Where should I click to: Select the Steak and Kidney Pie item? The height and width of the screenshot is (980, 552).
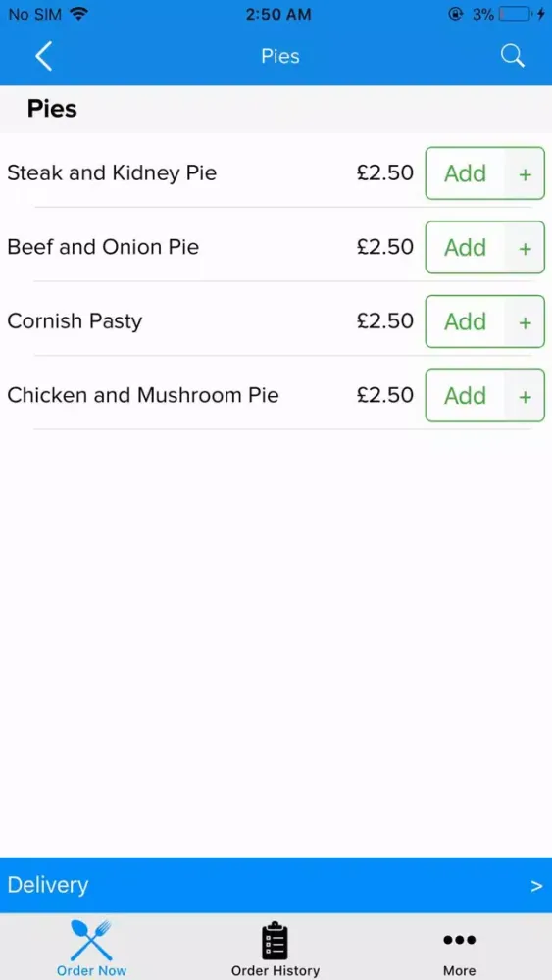(112, 173)
